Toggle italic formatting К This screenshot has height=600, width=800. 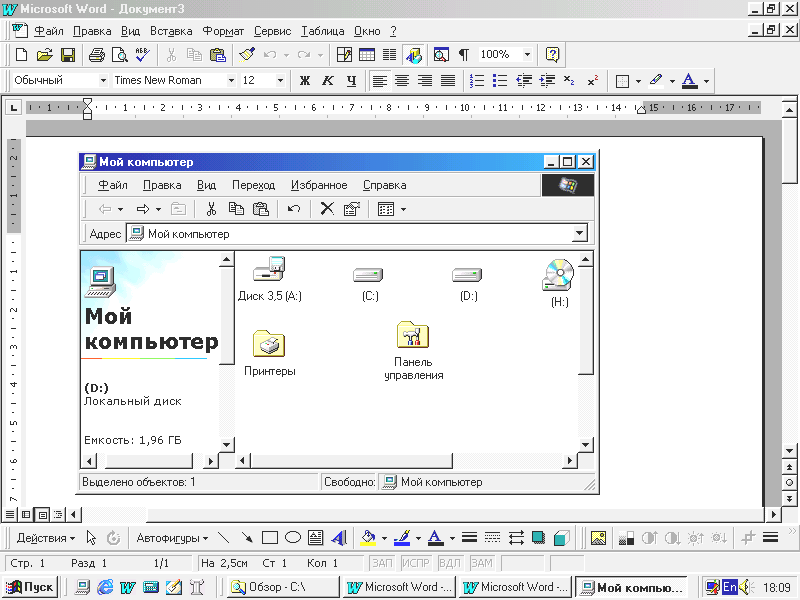pos(328,81)
